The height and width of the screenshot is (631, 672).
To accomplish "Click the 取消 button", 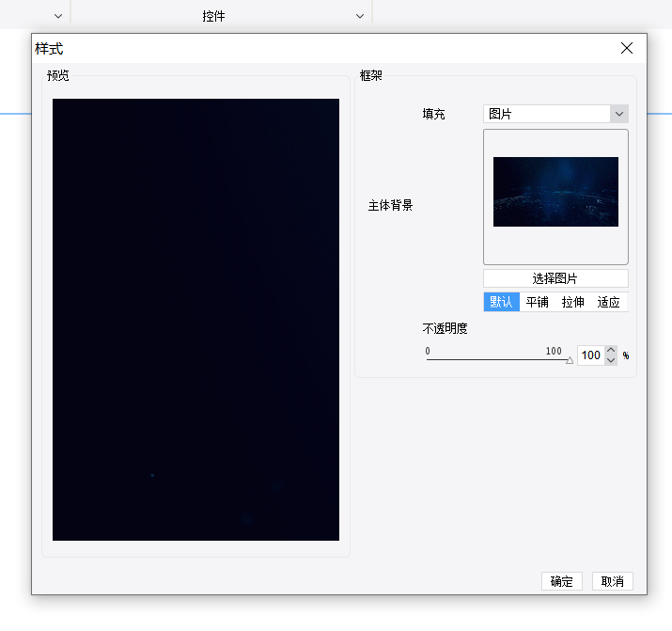I will [613, 581].
